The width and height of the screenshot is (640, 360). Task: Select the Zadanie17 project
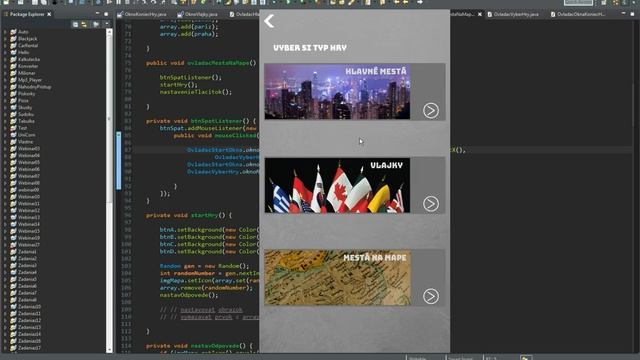pos(29,348)
